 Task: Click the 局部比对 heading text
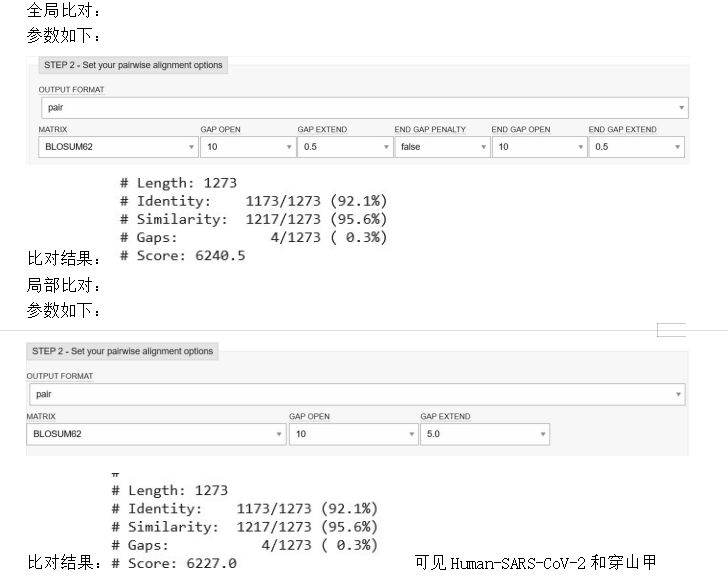(63, 285)
